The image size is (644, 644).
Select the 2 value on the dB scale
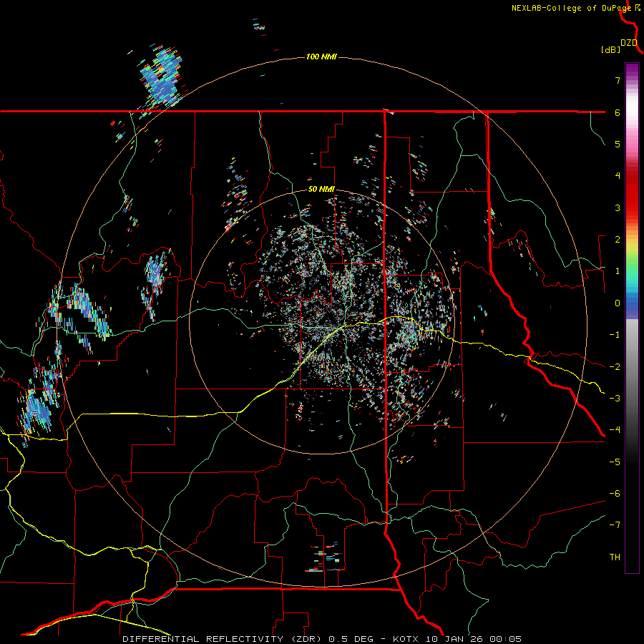[618, 240]
